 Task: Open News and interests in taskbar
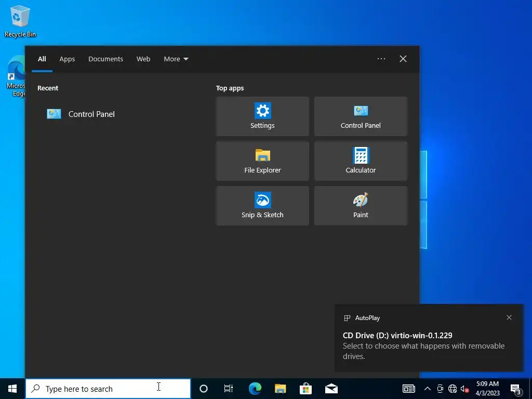(x=409, y=389)
